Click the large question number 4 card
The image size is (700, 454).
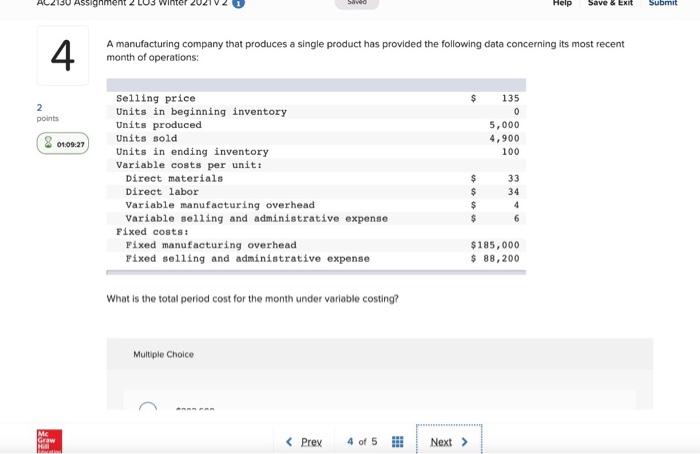coord(63,55)
